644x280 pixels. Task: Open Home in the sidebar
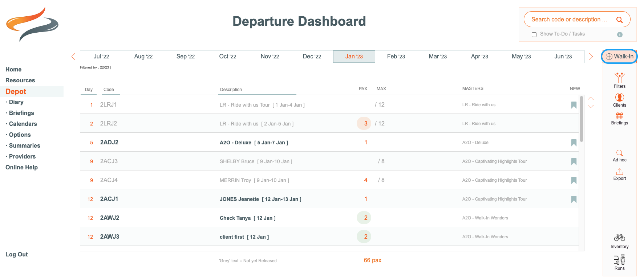pyautogui.click(x=13, y=70)
